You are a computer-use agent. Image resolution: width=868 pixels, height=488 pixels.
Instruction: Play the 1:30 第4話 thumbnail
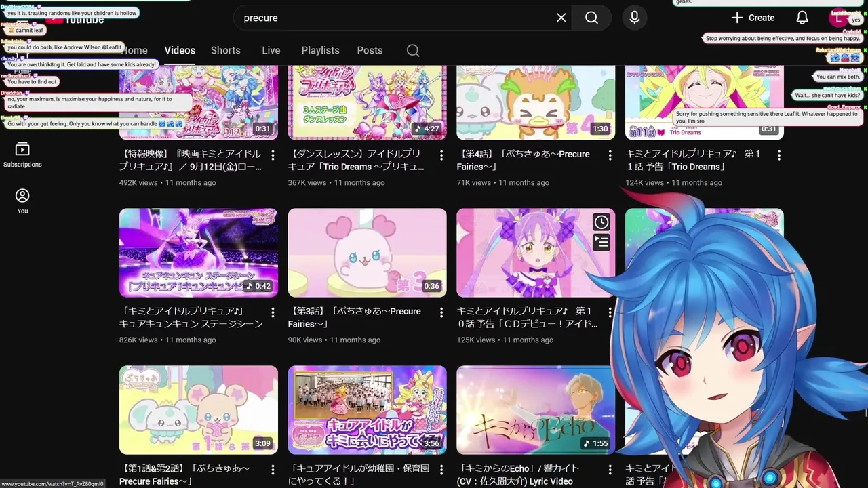pos(536,102)
